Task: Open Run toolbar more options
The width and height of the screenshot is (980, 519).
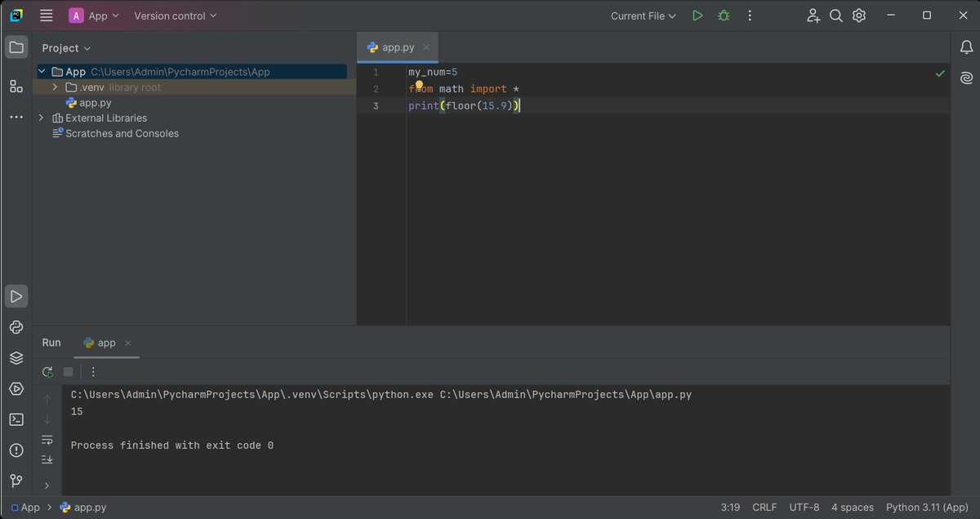Action: coord(93,372)
